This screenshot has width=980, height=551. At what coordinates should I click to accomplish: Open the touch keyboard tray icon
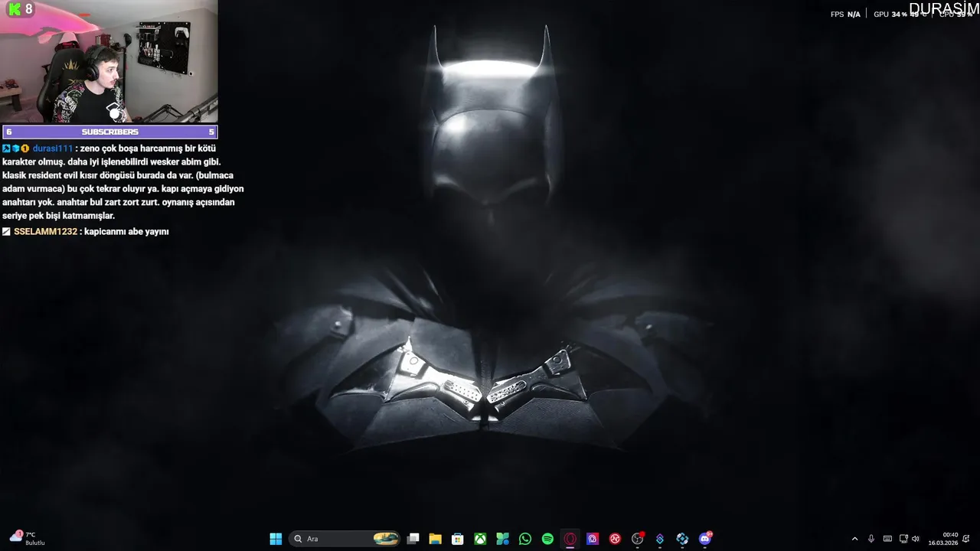(887, 539)
